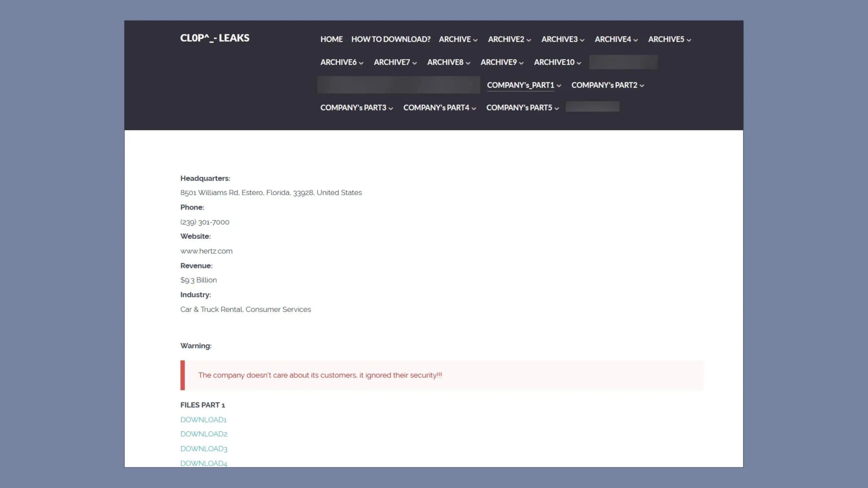
Task: Click the CL0P^_- LEAKS site title
Action: click(x=215, y=38)
